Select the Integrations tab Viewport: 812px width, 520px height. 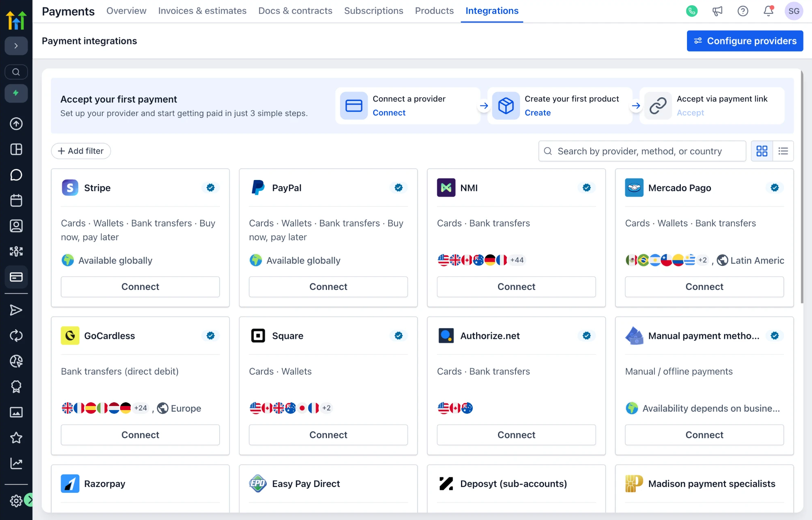pos(492,11)
